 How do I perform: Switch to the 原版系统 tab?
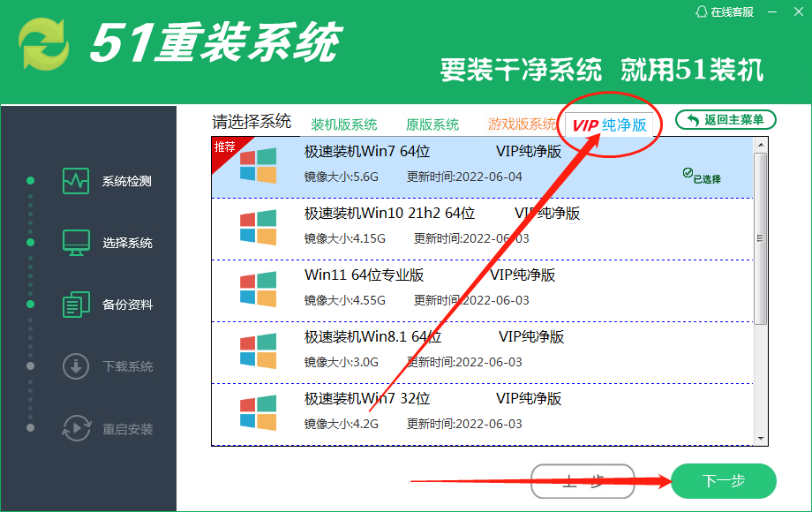point(432,124)
